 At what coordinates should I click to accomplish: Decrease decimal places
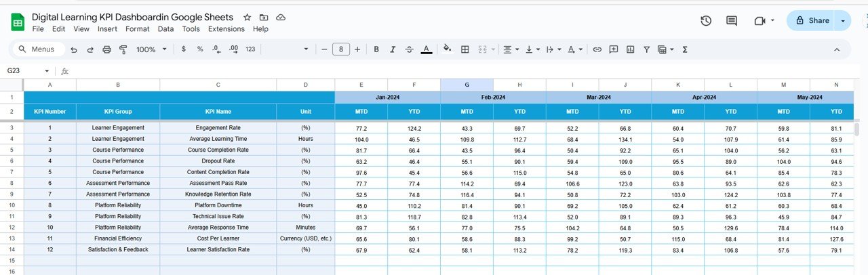(x=216, y=49)
